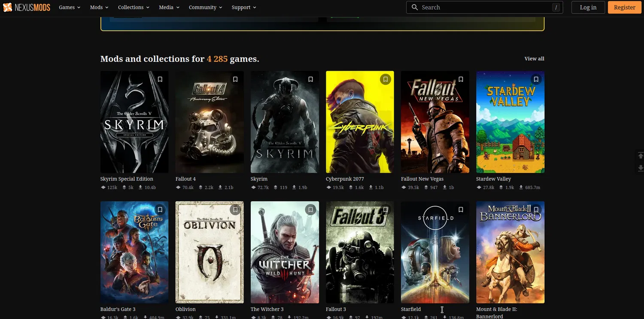
Task: Open the Stardew Valley title link
Action: coord(494,179)
